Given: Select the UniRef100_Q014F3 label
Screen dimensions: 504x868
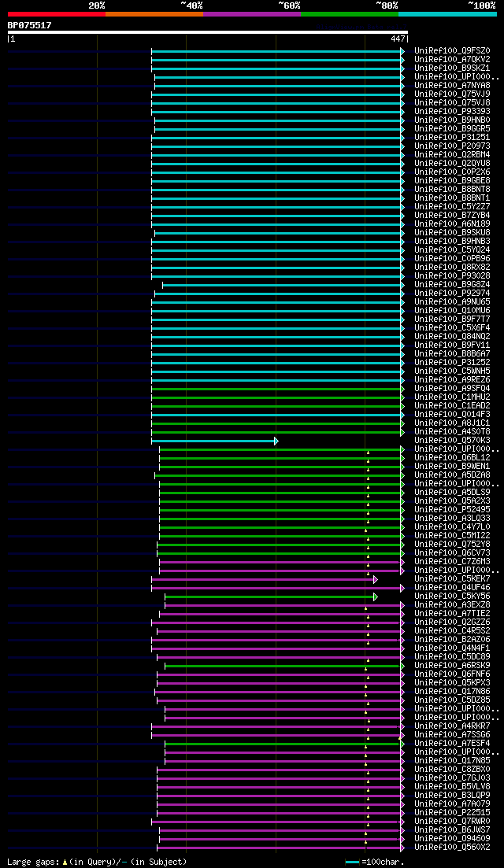Looking at the screenshot, I should [452, 414].
